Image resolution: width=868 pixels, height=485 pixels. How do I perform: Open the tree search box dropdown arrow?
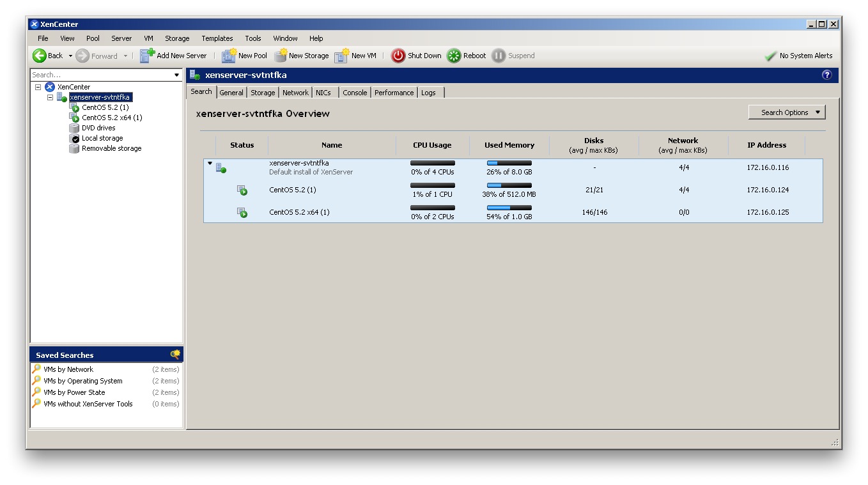177,75
